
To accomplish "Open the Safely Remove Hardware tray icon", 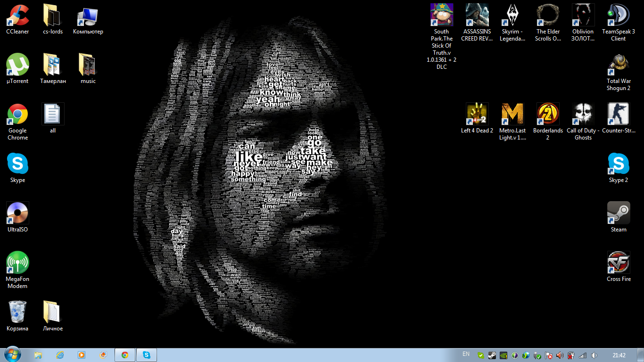I will coord(537,355).
